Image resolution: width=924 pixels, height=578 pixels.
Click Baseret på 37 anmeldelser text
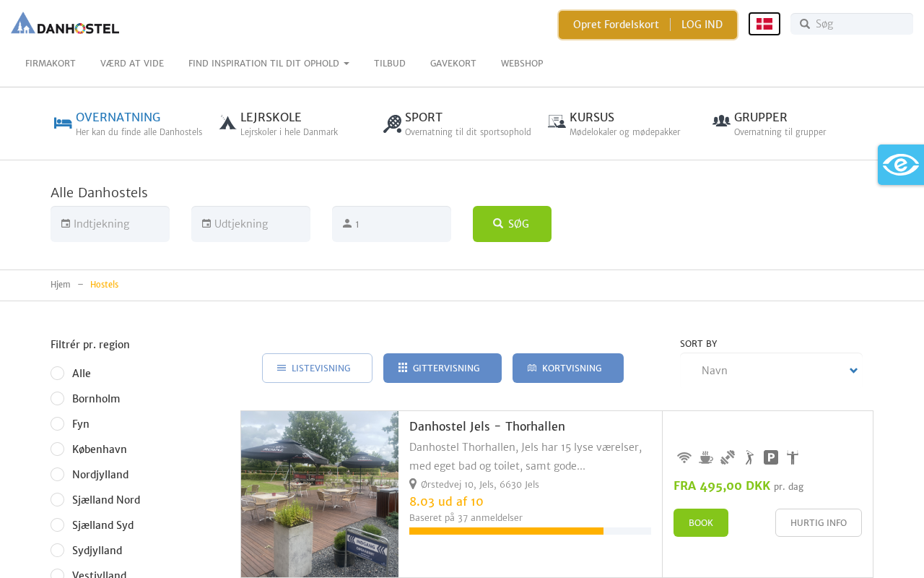click(466, 517)
